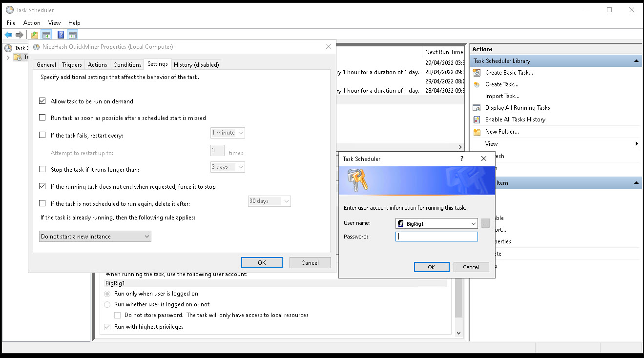Collapse the Task Scheduler Library section
This screenshot has width=644, height=358.
point(636,60)
